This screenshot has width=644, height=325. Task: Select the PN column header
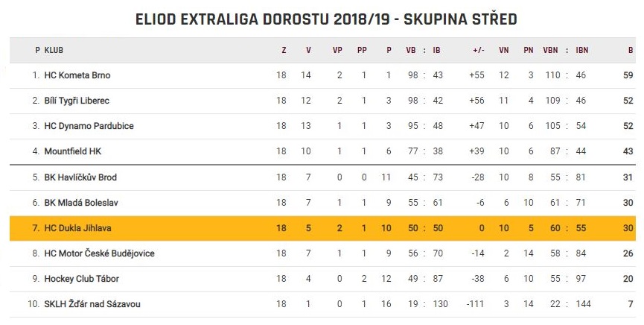[529, 50]
